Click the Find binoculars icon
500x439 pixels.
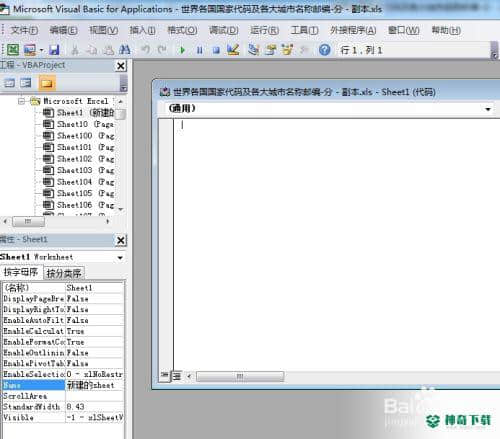click(125, 50)
